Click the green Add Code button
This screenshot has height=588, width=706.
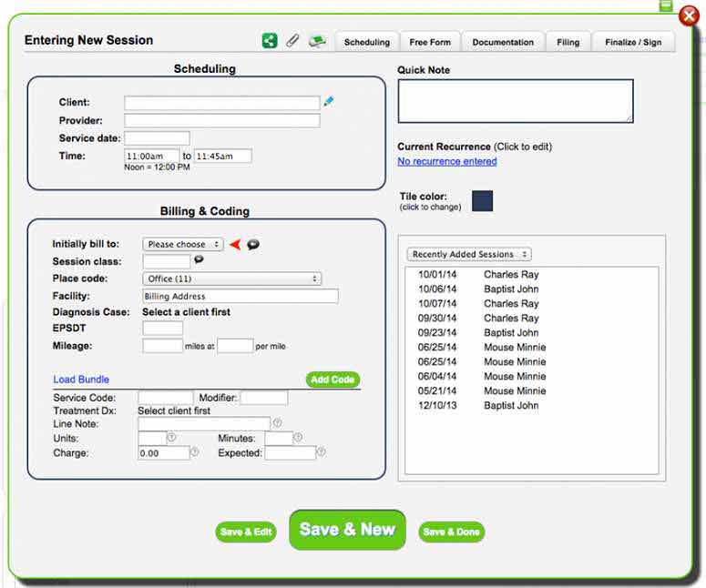tap(333, 380)
